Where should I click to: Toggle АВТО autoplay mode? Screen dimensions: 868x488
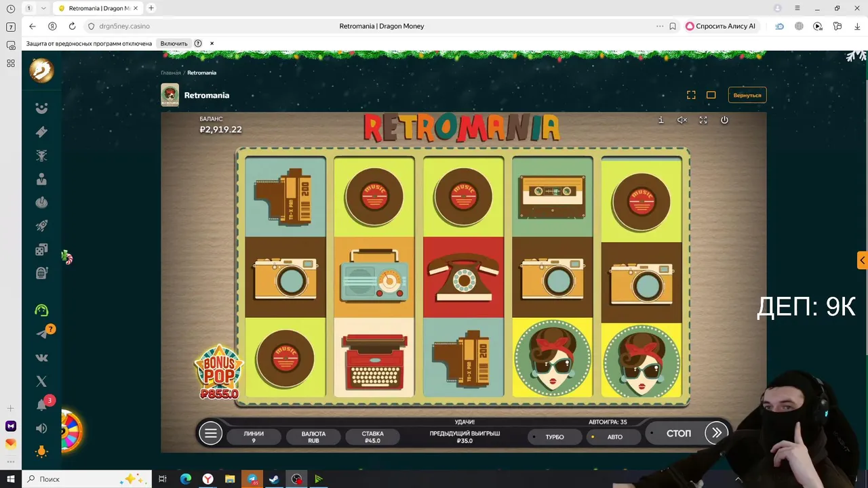614,436
